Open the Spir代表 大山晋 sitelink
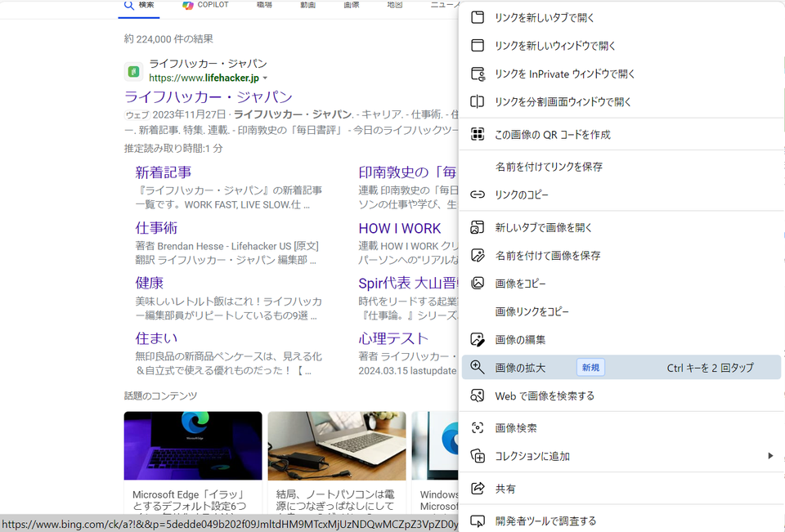Screen dimensions: 785x532 point(408,283)
